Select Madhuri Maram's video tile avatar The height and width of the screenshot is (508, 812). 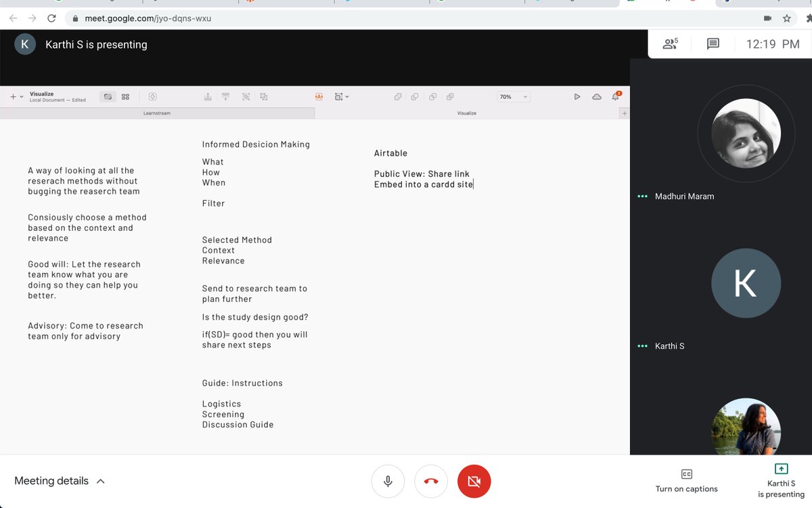[746, 133]
